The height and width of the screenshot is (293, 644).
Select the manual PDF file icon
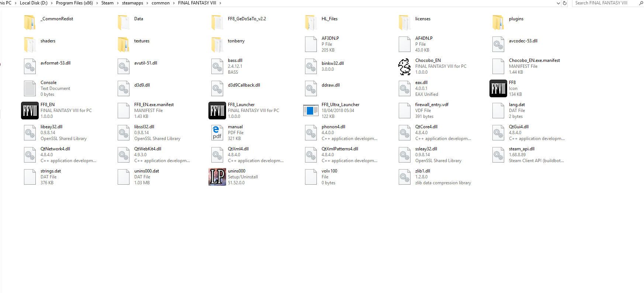pos(217,133)
